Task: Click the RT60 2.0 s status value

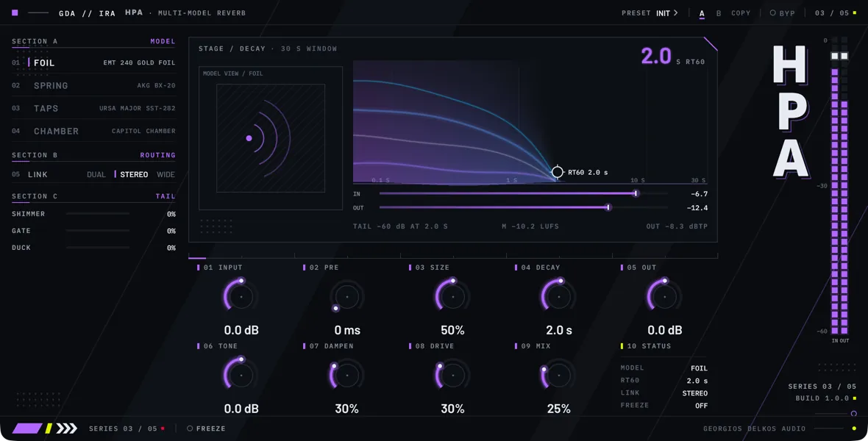Action: pos(697,381)
